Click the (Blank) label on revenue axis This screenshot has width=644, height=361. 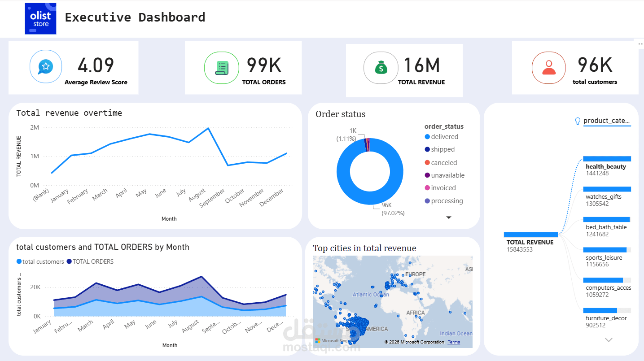(x=41, y=195)
